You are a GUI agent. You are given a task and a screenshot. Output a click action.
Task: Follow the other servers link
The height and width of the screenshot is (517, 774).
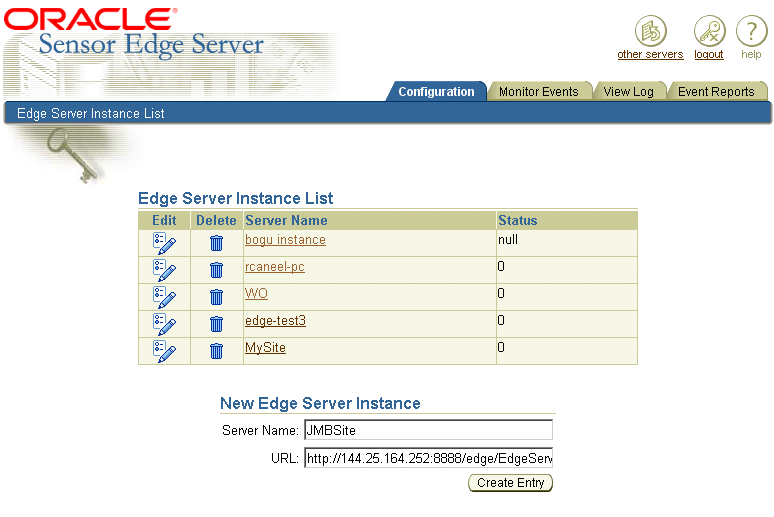[x=650, y=54]
